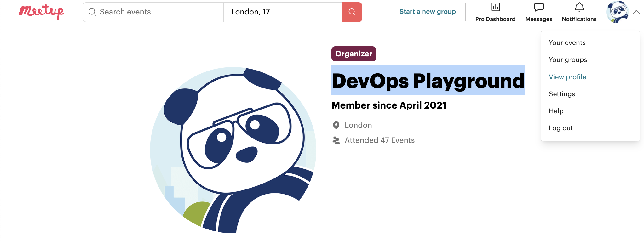Click the location pin icon
This screenshot has height=243, width=644.
pos(336,125)
